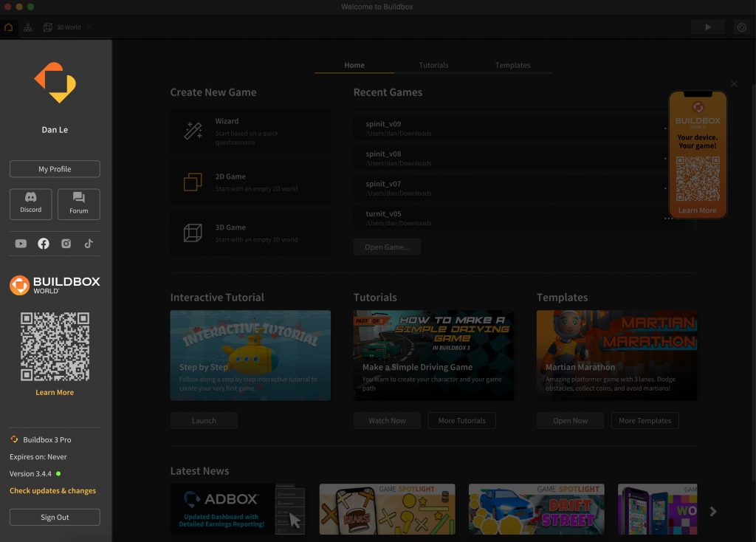The image size is (756, 542).
Task: Open the Buildbox TikTok page
Action: click(89, 244)
